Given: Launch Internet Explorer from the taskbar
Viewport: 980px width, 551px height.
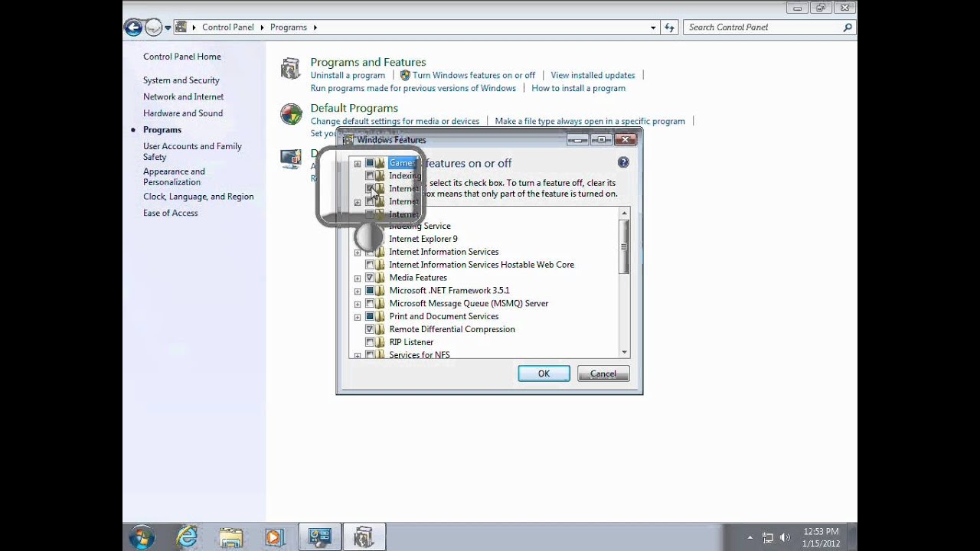Looking at the screenshot, I should [187, 537].
